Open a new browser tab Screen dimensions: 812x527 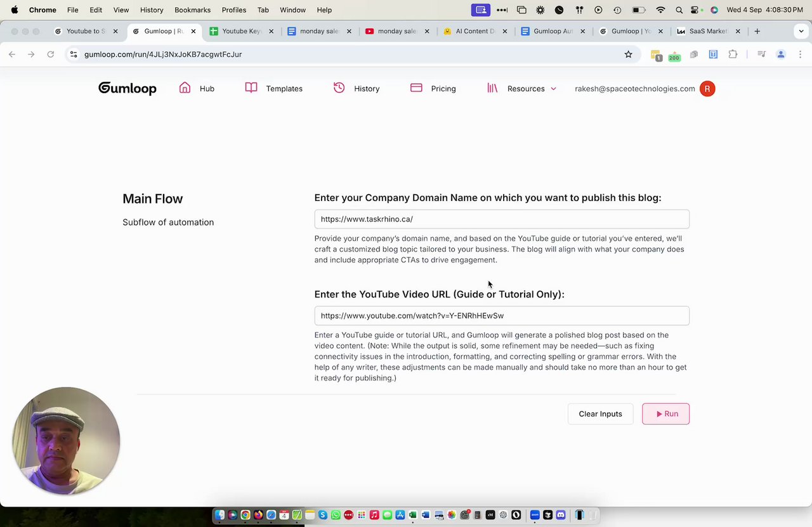click(x=757, y=31)
